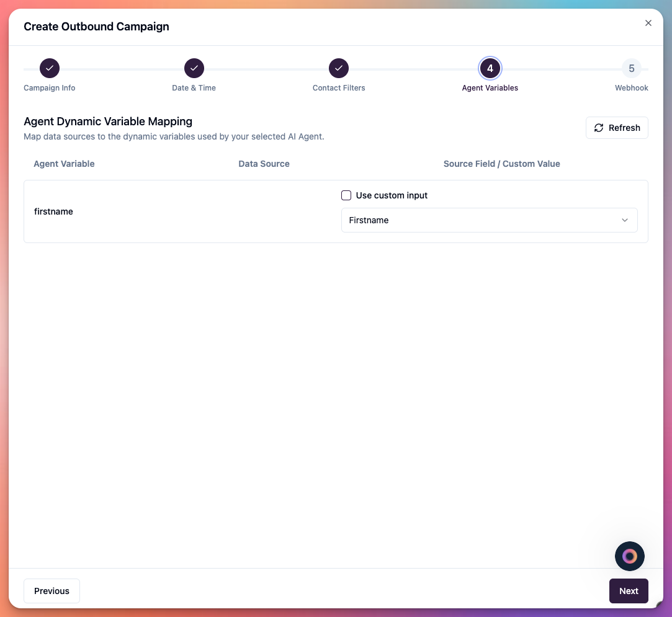672x617 pixels.
Task: Open the Firstname source field dropdown
Action: (x=489, y=220)
